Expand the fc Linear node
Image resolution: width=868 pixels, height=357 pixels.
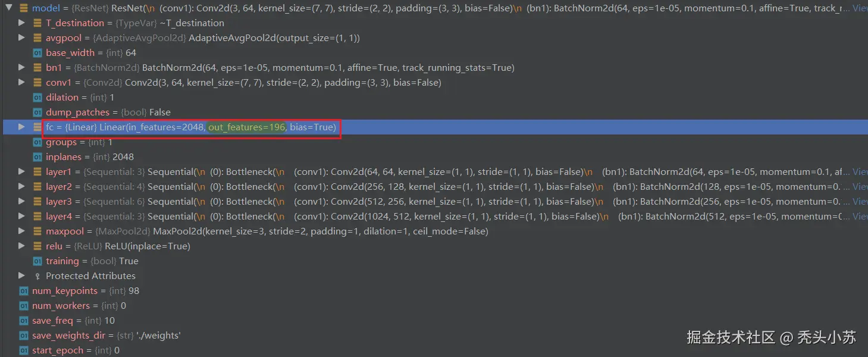pos(22,127)
